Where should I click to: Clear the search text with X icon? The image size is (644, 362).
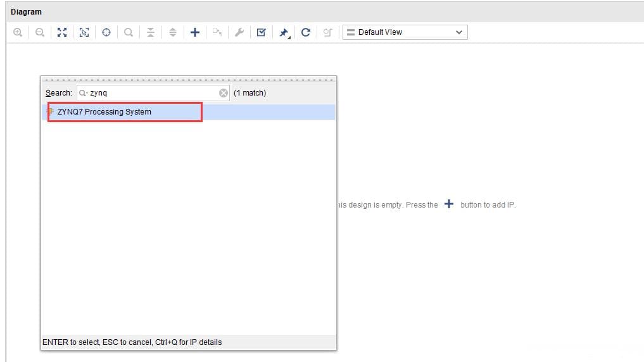click(x=224, y=93)
